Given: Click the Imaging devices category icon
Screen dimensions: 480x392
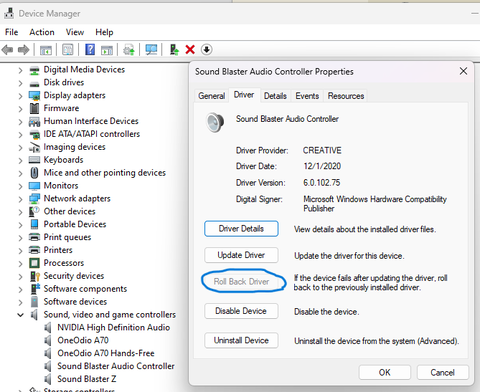Looking at the screenshot, I should click(34, 147).
